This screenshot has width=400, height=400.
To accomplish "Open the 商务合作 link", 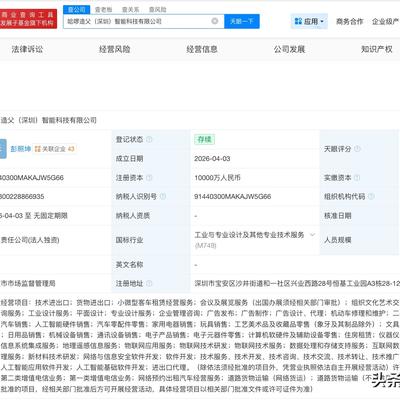I will tap(349, 22).
